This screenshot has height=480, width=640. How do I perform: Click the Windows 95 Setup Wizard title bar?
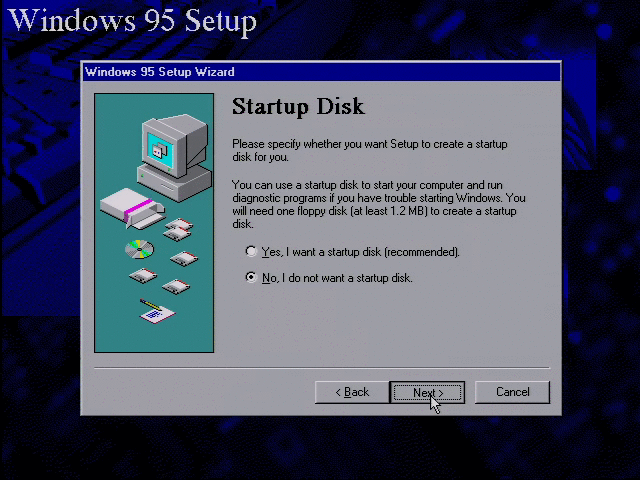(x=321, y=72)
